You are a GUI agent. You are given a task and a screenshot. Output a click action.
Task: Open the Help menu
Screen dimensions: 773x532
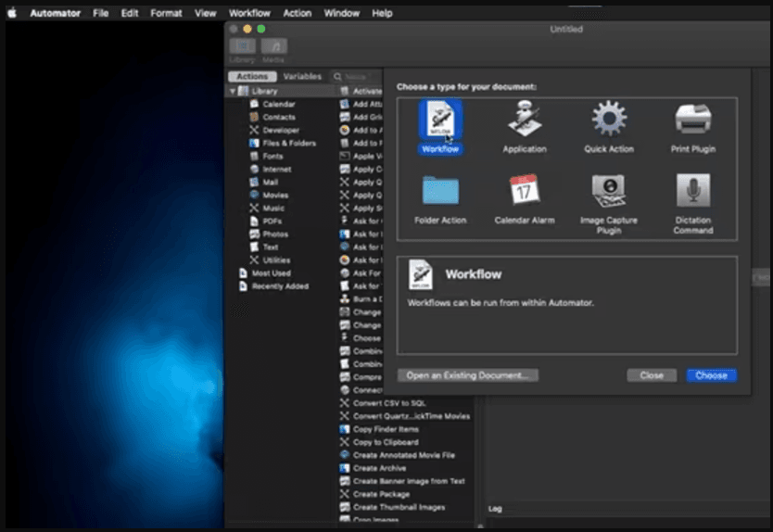coord(382,13)
